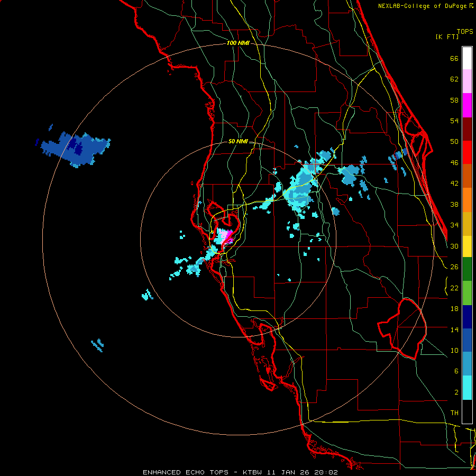The height and width of the screenshot is (476, 476).
Task: Select the bright orange legend swatch
Action: [x=467, y=200]
